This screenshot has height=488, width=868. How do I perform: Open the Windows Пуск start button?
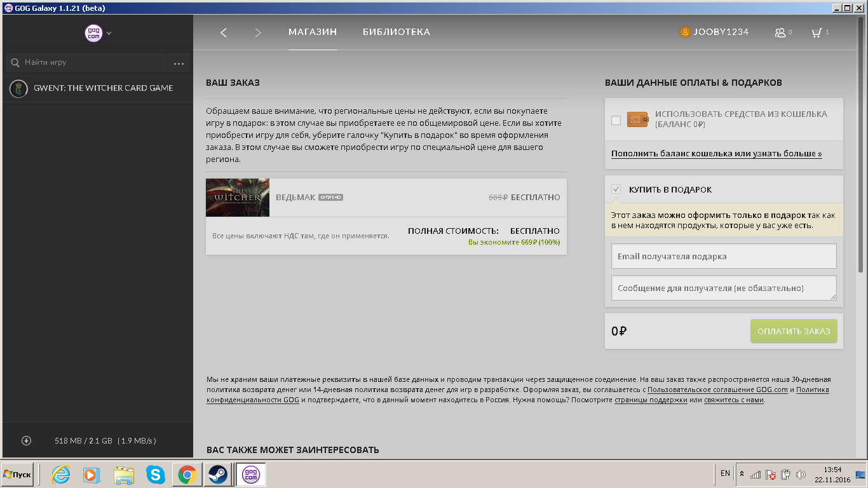click(x=17, y=475)
